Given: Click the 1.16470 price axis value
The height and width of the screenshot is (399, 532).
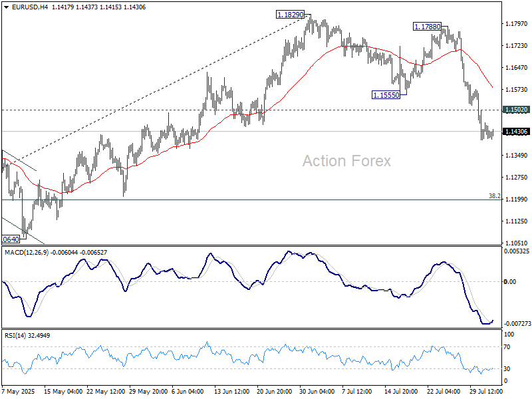Looking at the screenshot, I should pos(517,68).
